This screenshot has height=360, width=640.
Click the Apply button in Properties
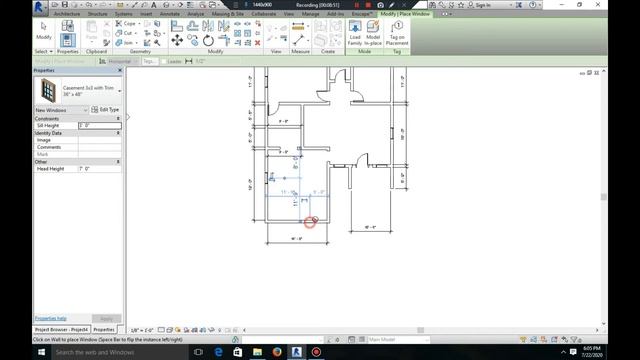point(106,318)
